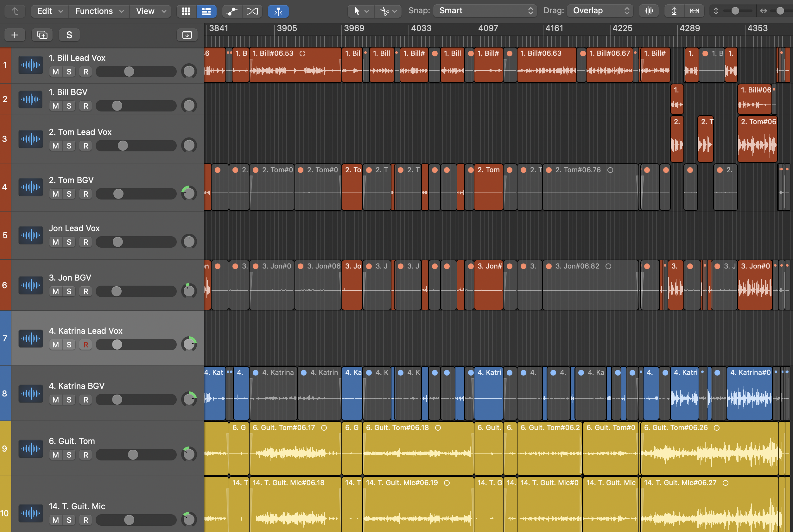Click the grid view icon

click(x=186, y=11)
